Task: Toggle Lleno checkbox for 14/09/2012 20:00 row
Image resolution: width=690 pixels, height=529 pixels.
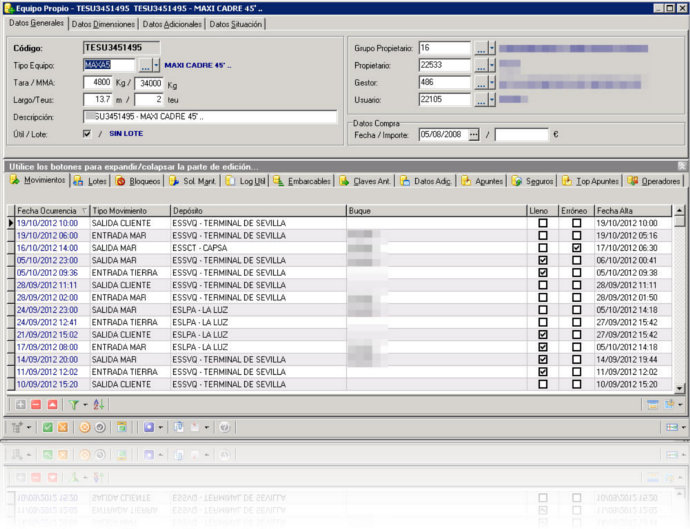Action: click(x=543, y=359)
